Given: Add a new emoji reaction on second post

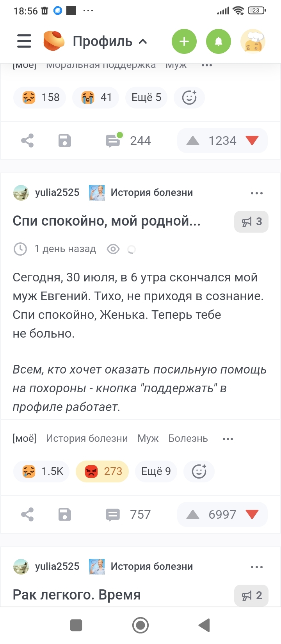Looking at the screenshot, I should [199, 471].
